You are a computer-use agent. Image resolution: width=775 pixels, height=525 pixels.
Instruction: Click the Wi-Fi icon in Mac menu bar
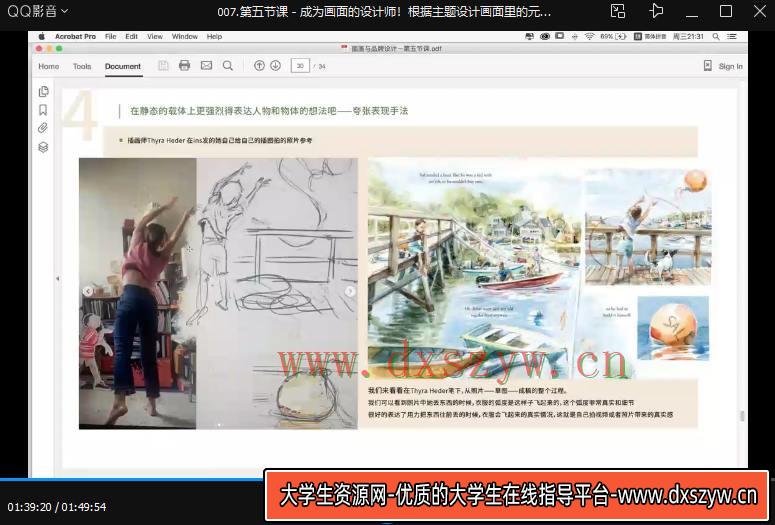[589, 37]
